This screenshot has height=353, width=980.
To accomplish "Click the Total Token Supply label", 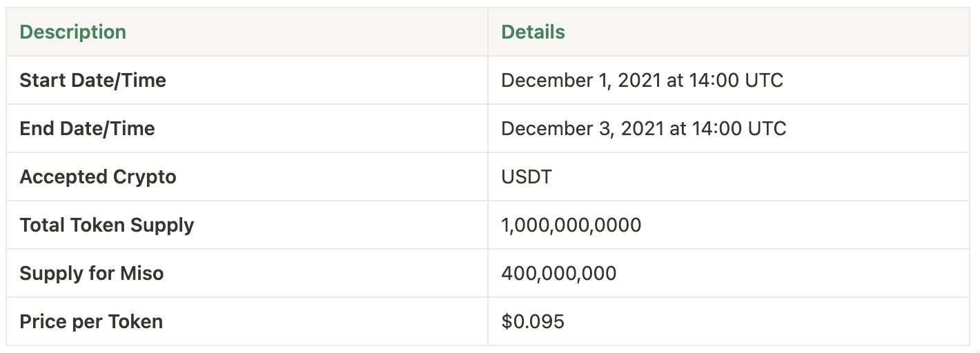I will pos(107,225).
